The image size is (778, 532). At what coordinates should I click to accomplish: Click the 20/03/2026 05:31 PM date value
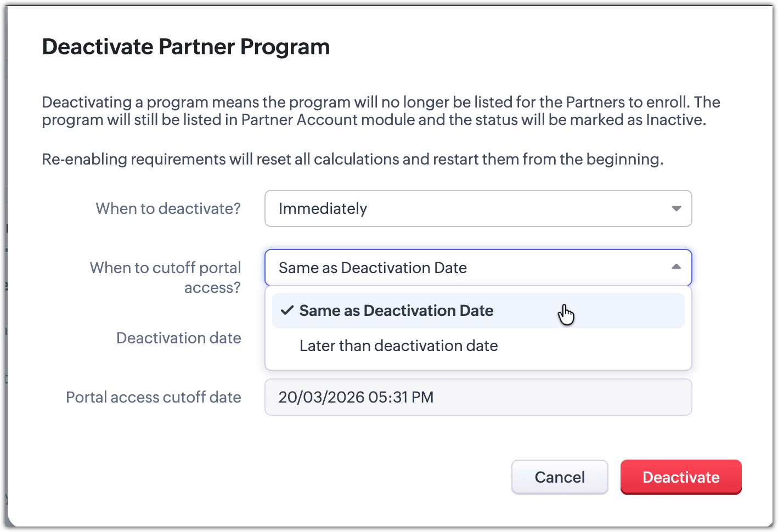coord(356,397)
